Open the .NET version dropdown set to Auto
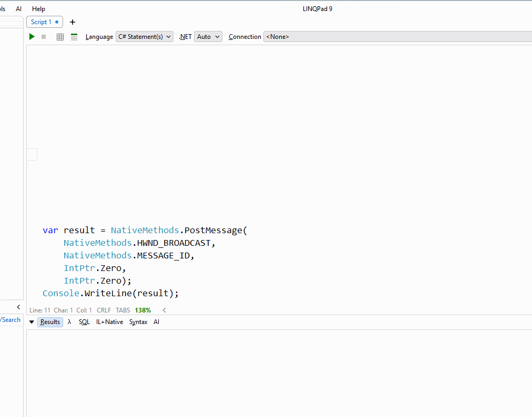532x417 pixels. 208,37
